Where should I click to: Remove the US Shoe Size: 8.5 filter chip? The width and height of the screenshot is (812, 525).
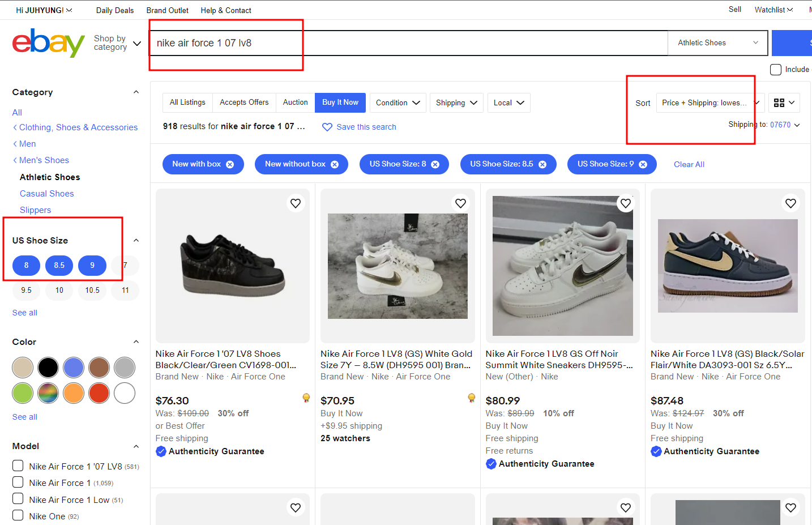[542, 164]
